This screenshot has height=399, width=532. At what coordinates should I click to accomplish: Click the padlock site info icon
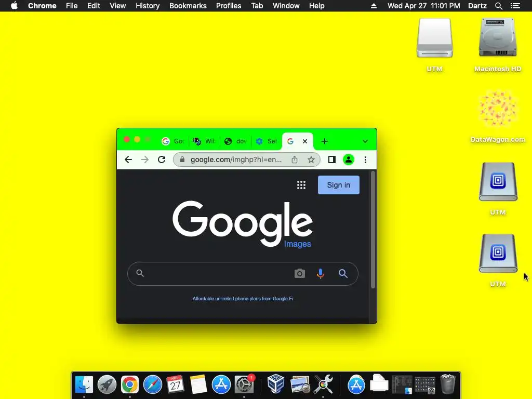click(182, 160)
